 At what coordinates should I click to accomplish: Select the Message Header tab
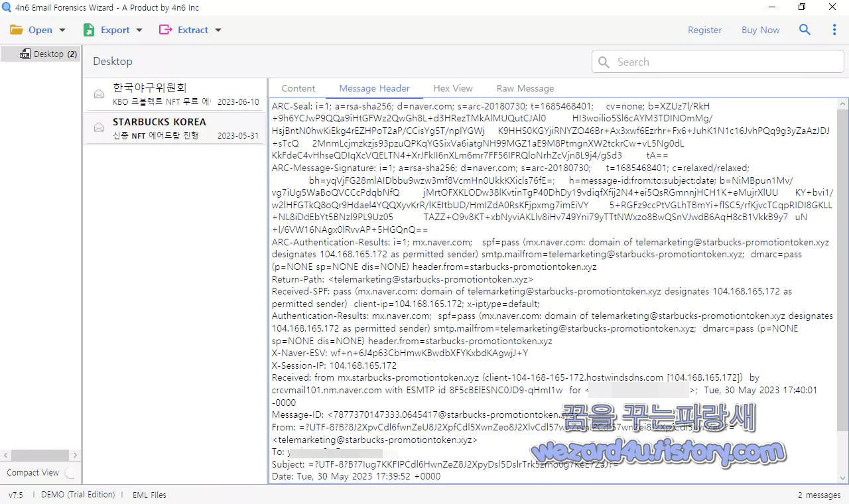pyautogui.click(x=374, y=88)
